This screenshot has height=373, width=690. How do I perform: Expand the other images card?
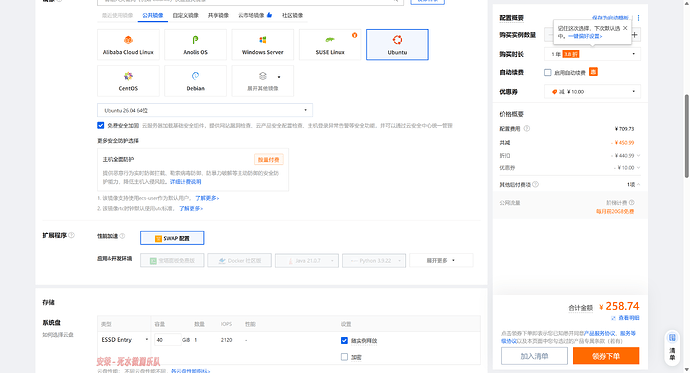pos(263,81)
